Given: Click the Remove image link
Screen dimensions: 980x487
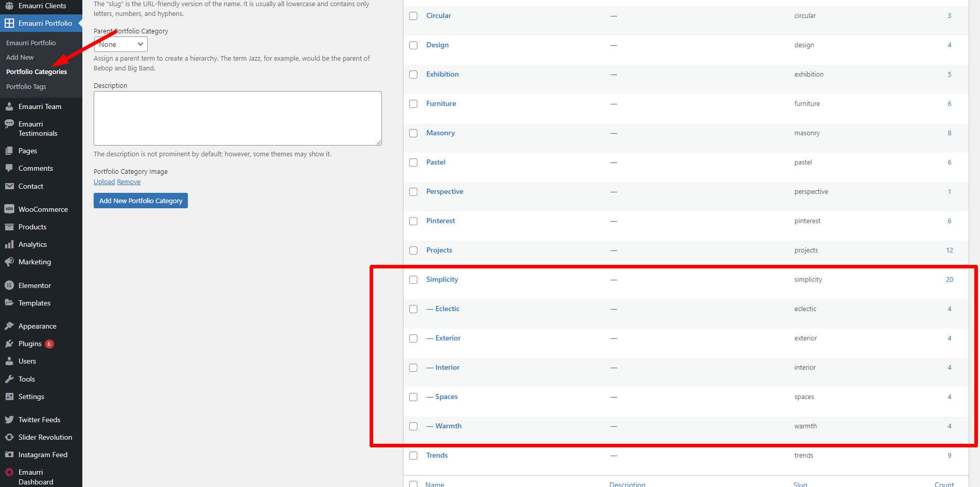Looking at the screenshot, I should [x=129, y=182].
